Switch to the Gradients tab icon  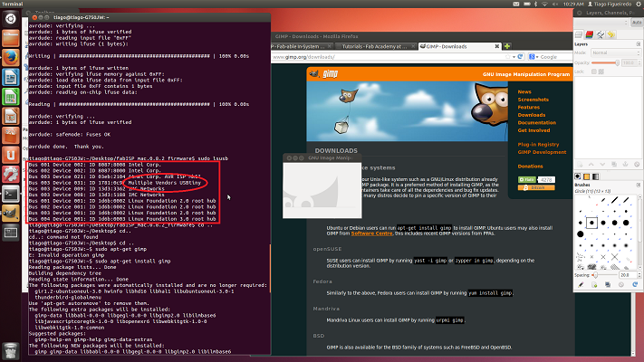(595, 176)
